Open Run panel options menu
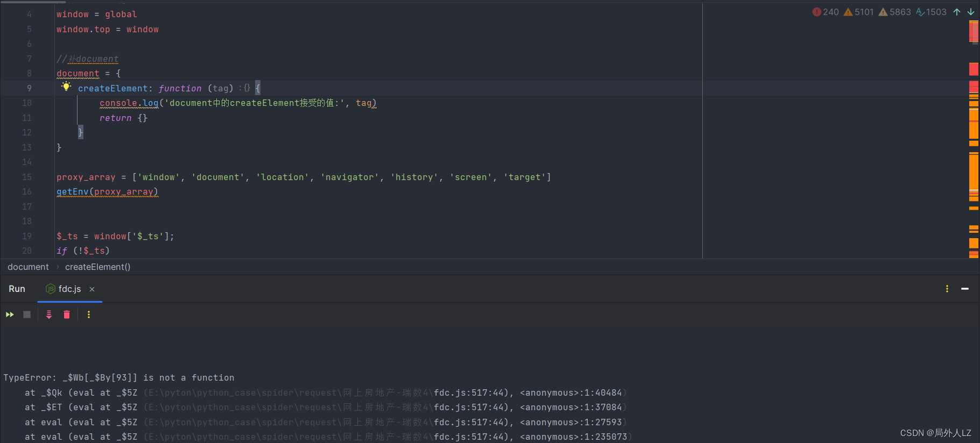The image size is (980, 443). pyautogui.click(x=947, y=289)
